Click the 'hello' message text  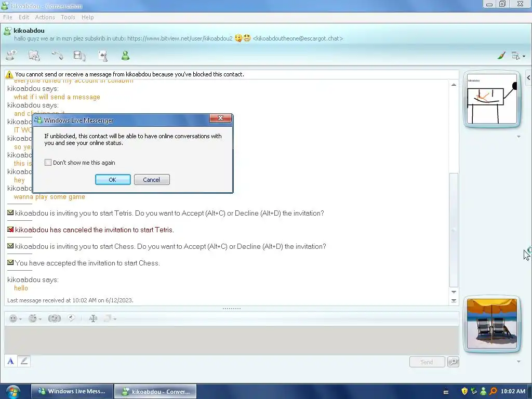[x=21, y=288]
